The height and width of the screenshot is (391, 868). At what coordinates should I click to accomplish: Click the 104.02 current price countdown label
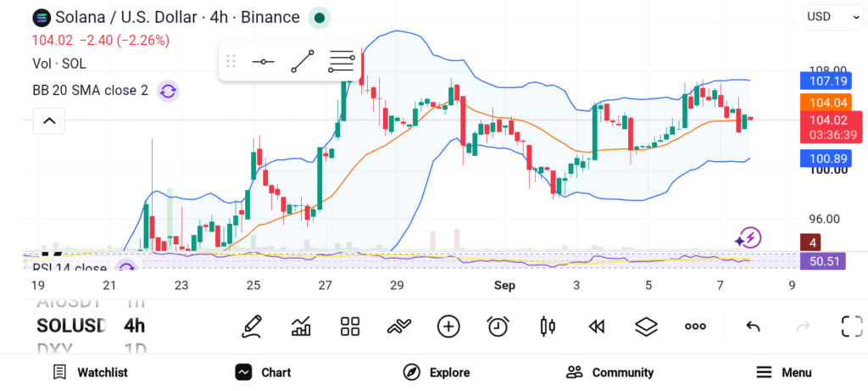click(x=831, y=127)
